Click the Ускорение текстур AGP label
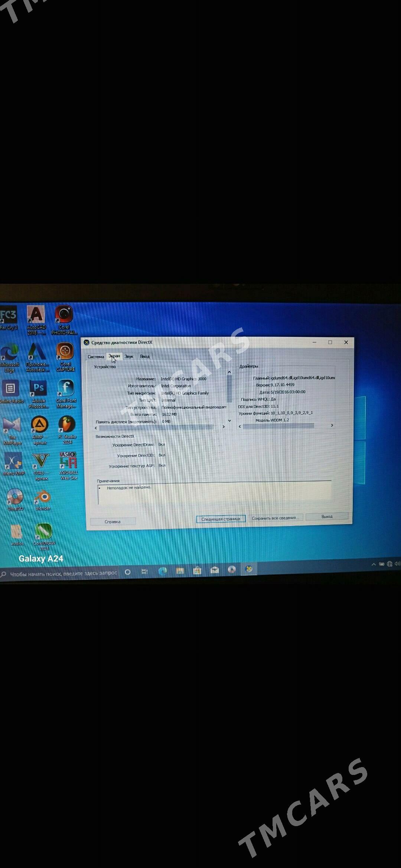The width and height of the screenshot is (401, 868). [x=132, y=466]
